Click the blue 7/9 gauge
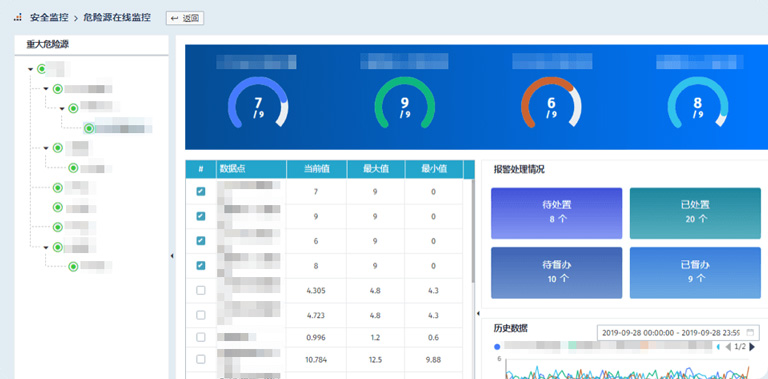 (x=258, y=103)
